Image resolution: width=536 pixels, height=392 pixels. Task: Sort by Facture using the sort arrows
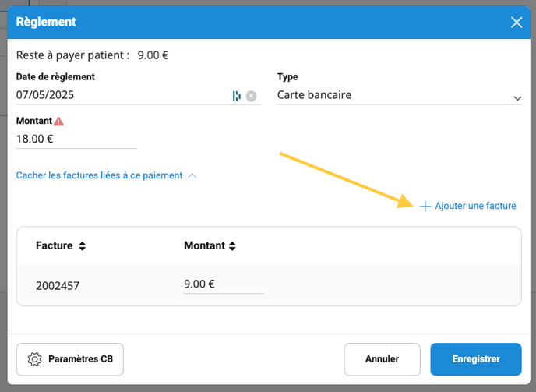click(x=83, y=246)
